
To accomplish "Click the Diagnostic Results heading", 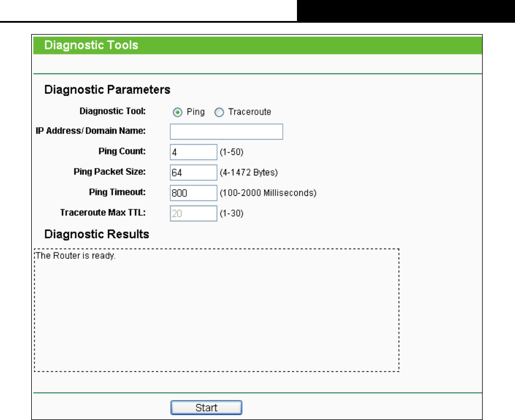I will [x=97, y=234].
